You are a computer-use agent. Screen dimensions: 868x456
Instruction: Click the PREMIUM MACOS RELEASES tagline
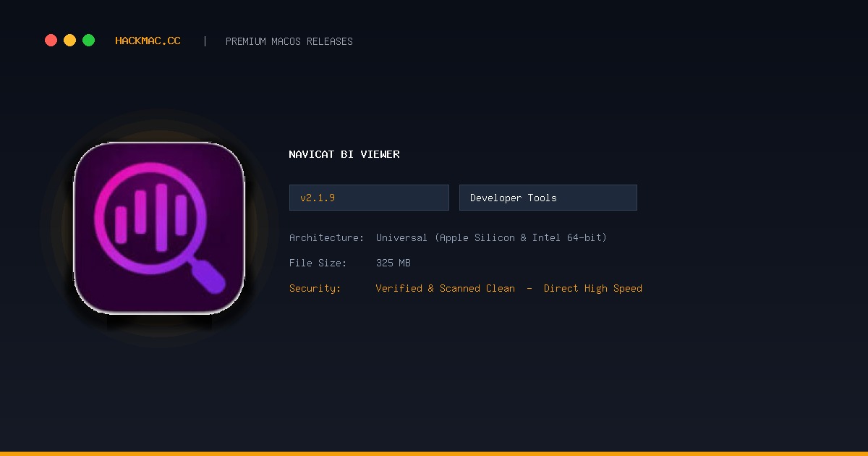coord(289,41)
